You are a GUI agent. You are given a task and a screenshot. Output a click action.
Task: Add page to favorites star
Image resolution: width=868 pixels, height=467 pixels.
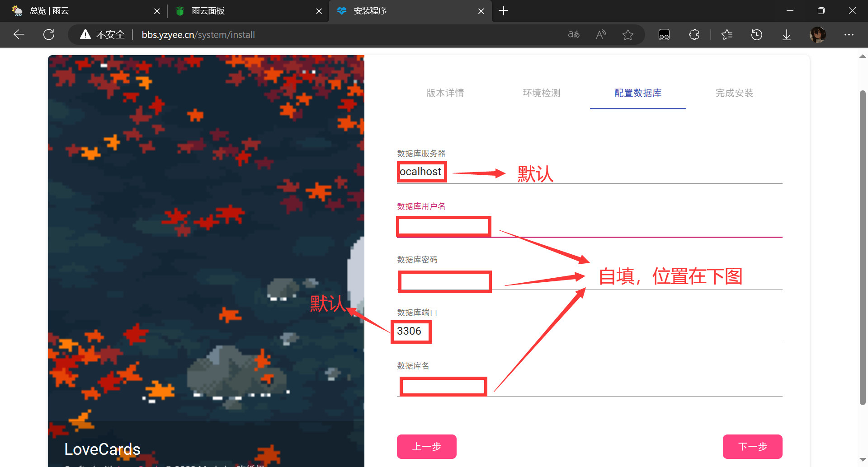(x=628, y=34)
